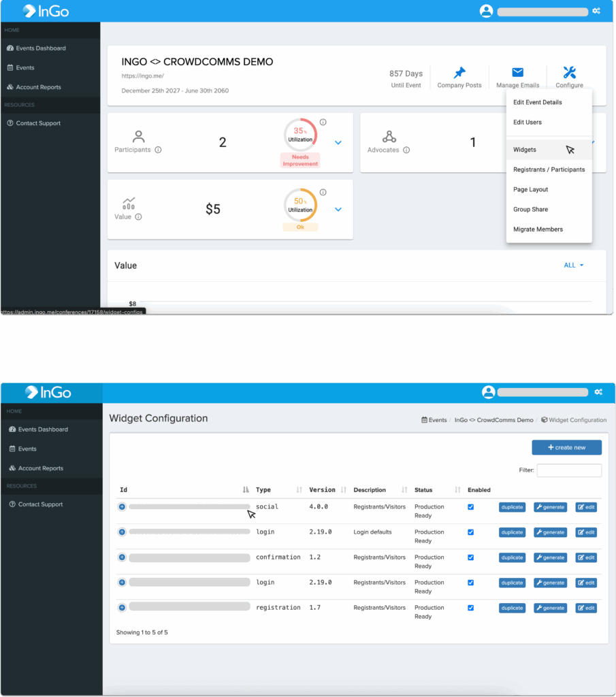
Task: Open the ALL dropdown in Value chart
Action: tap(574, 265)
